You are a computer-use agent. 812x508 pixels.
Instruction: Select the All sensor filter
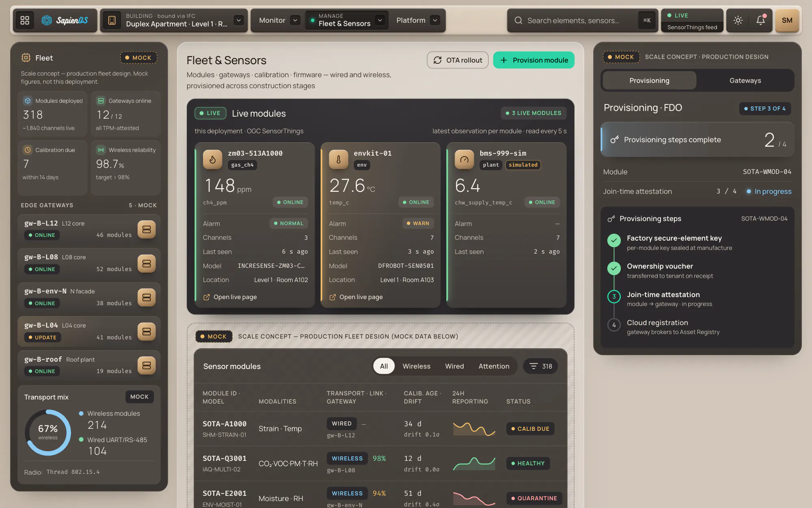(x=384, y=366)
